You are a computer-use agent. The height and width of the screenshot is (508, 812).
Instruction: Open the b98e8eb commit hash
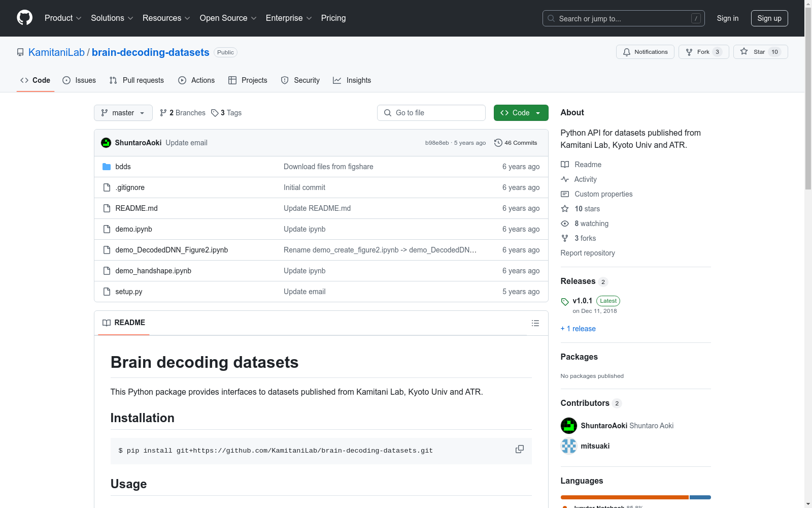[x=437, y=143]
